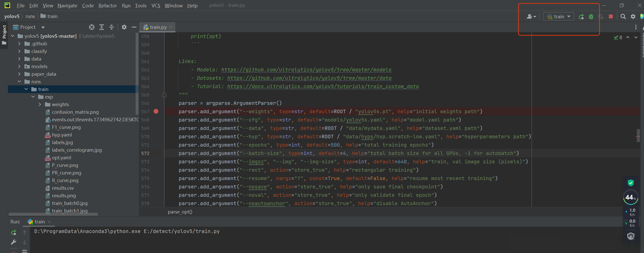Click the folder icon below Project sidebar tab

[4, 43]
